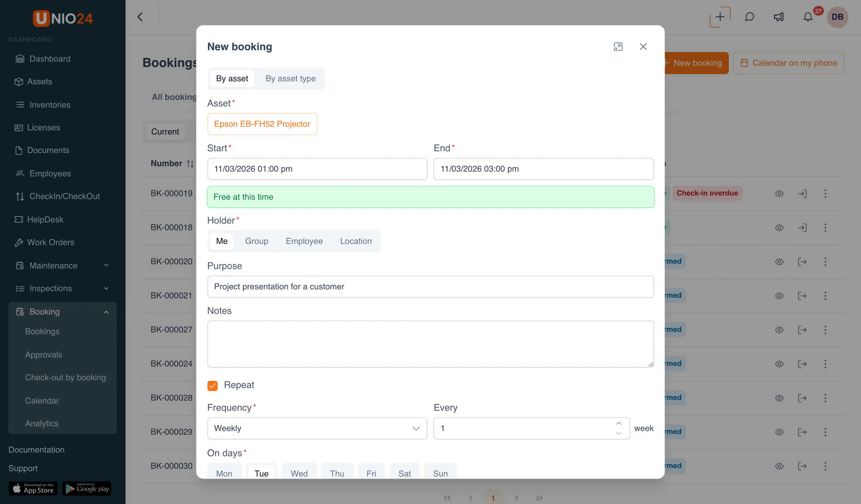Go to the next page arrow

pos(516,498)
